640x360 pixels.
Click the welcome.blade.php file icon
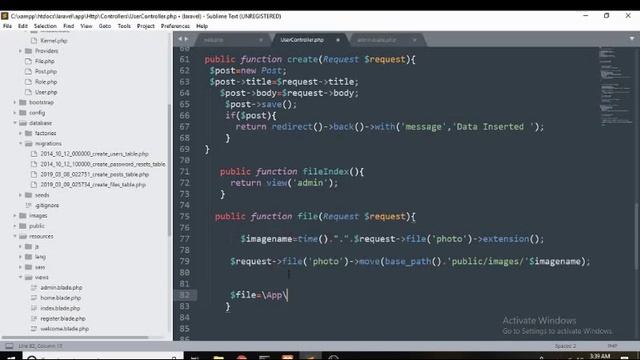click(34, 329)
